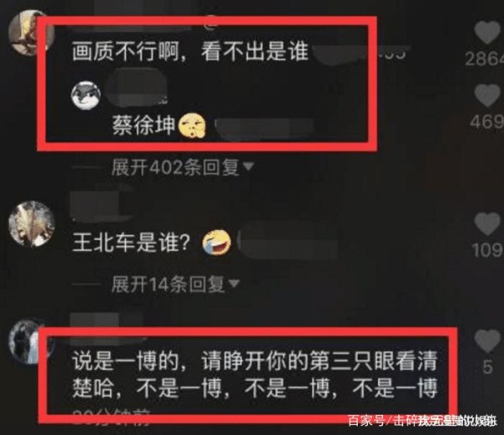Expand the 14 replies
Viewport: 504px width, 435px height.
[168, 284]
